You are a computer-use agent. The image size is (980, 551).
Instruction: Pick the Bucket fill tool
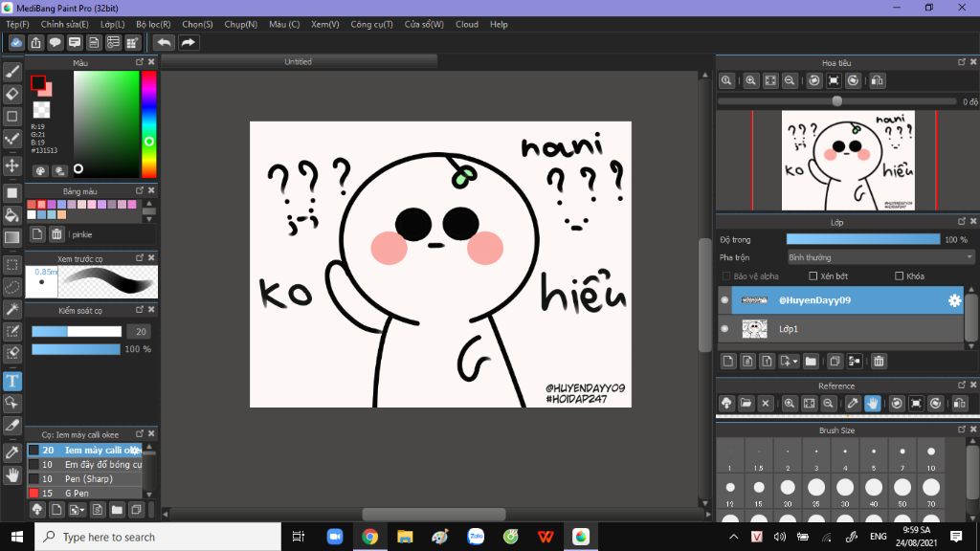(12, 215)
